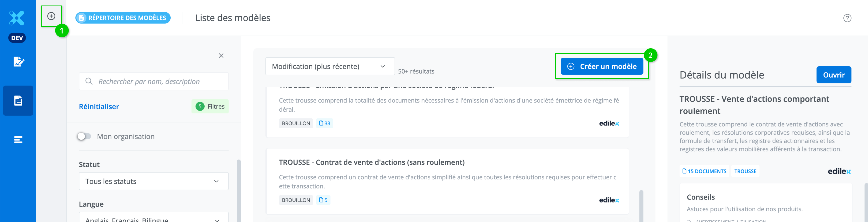This screenshot has height=222, width=868.
Task: Click the 5 documents count badge
Action: [323, 200]
